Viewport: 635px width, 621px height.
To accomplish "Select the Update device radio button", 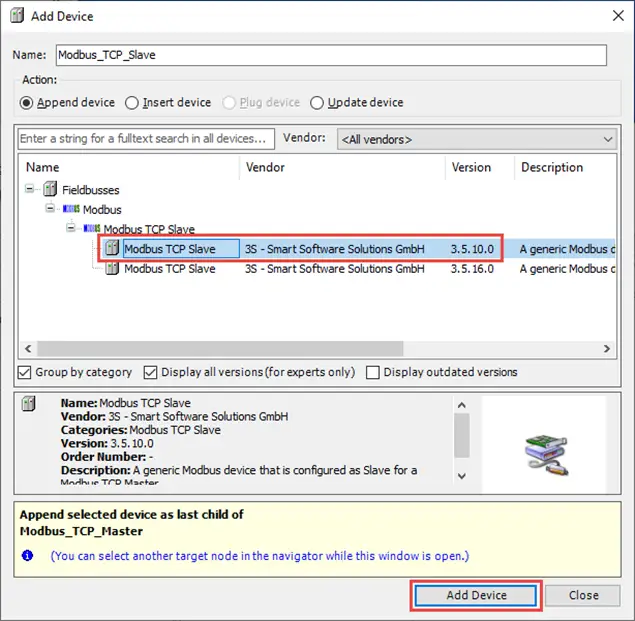I will 317,103.
